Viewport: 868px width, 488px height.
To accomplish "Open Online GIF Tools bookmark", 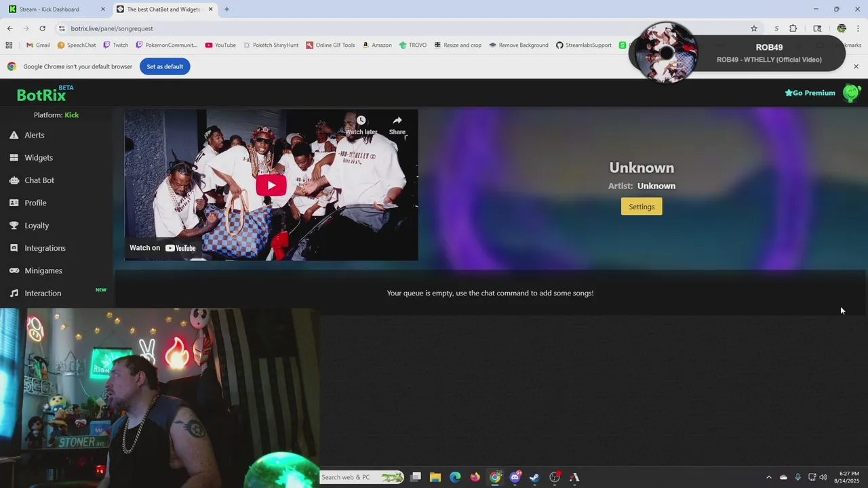I will (x=330, y=45).
